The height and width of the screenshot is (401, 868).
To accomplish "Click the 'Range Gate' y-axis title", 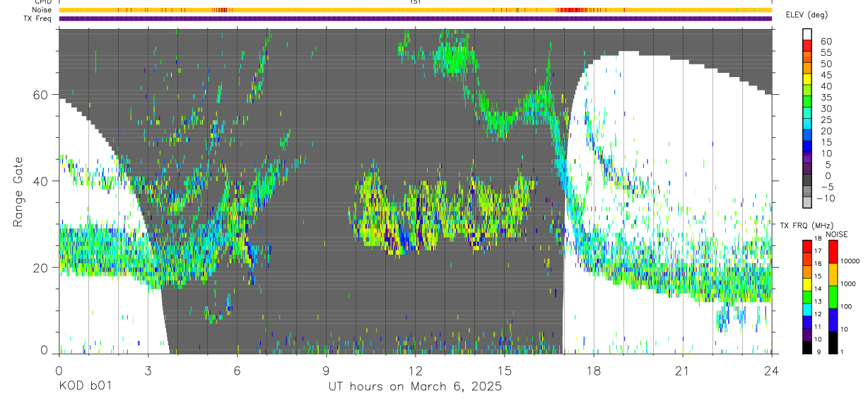I will tap(19, 191).
